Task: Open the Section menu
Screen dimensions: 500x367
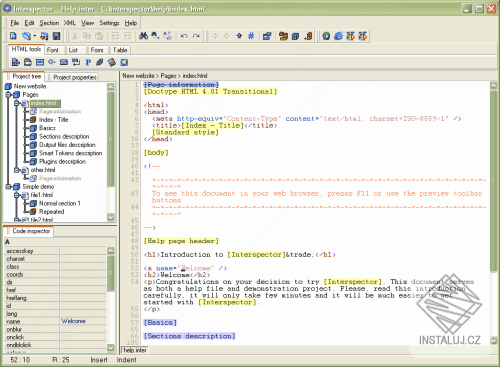Action: [x=49, y=23]
